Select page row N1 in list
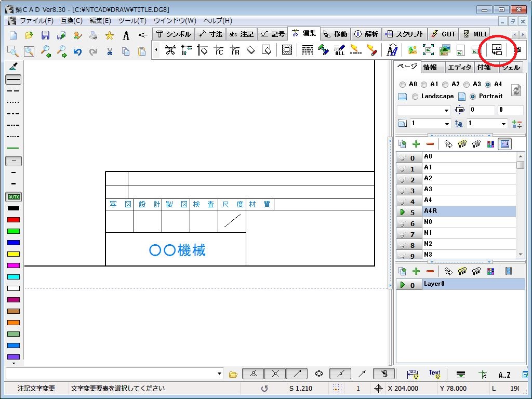 coord(456,233)
